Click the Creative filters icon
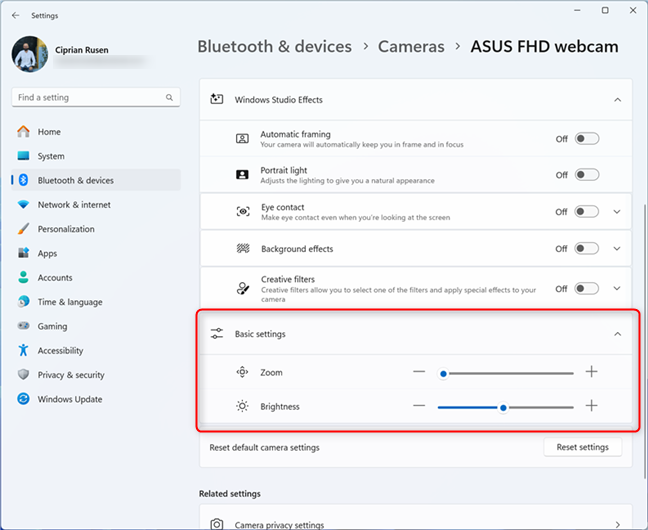 pyautogui.click(x=243, y=288)
